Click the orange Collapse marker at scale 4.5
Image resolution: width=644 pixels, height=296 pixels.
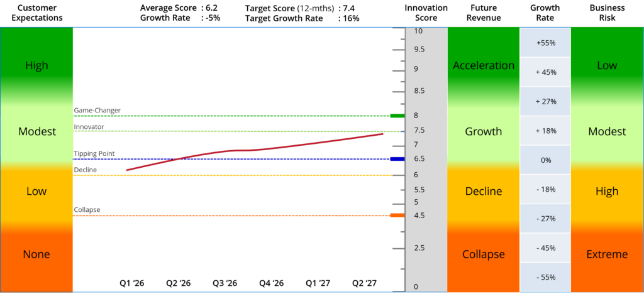tap(396, 216)
